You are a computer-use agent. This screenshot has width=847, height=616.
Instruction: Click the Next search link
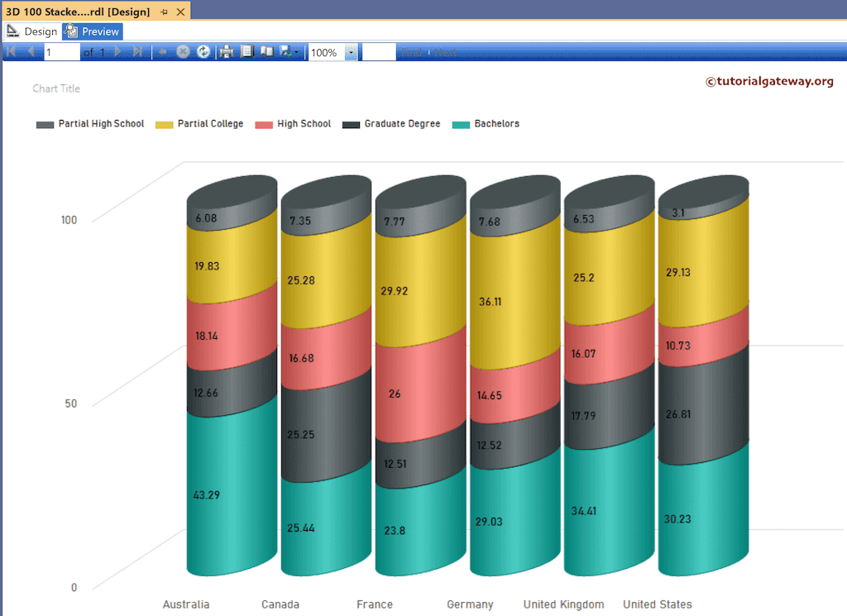[x=445, y=51]
